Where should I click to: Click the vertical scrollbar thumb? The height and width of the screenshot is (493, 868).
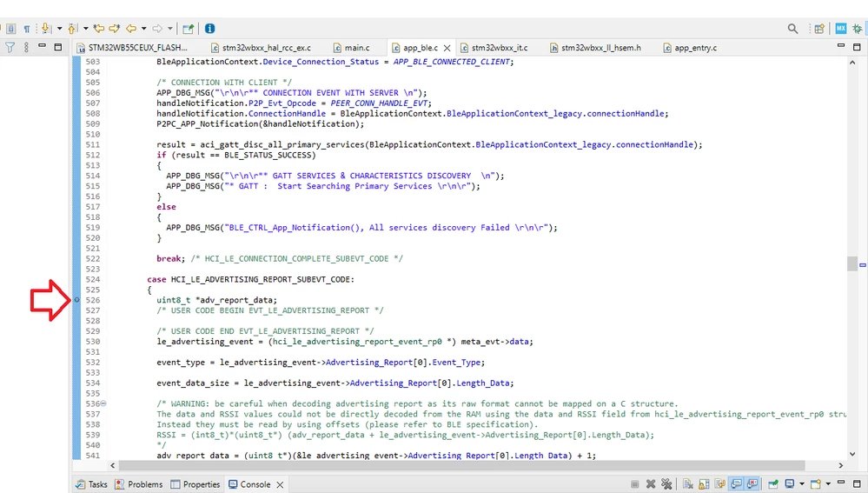pyautogui.click(x=852, y=263)
